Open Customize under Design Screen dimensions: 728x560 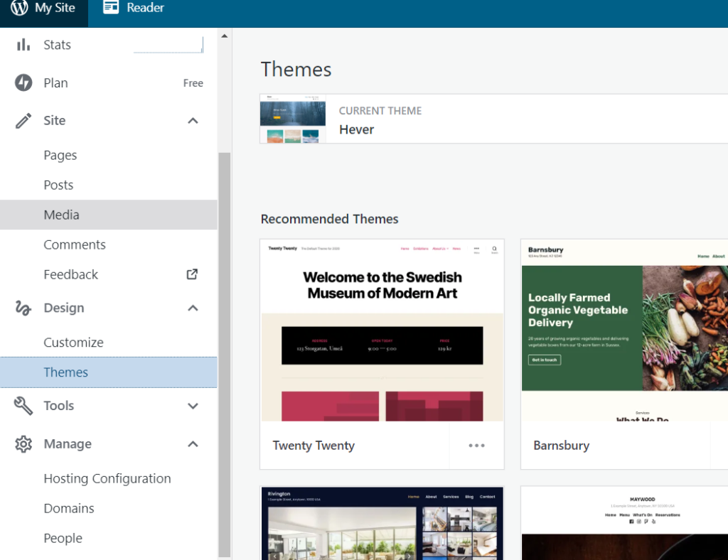pyautogui.click(x=109, y=342)
